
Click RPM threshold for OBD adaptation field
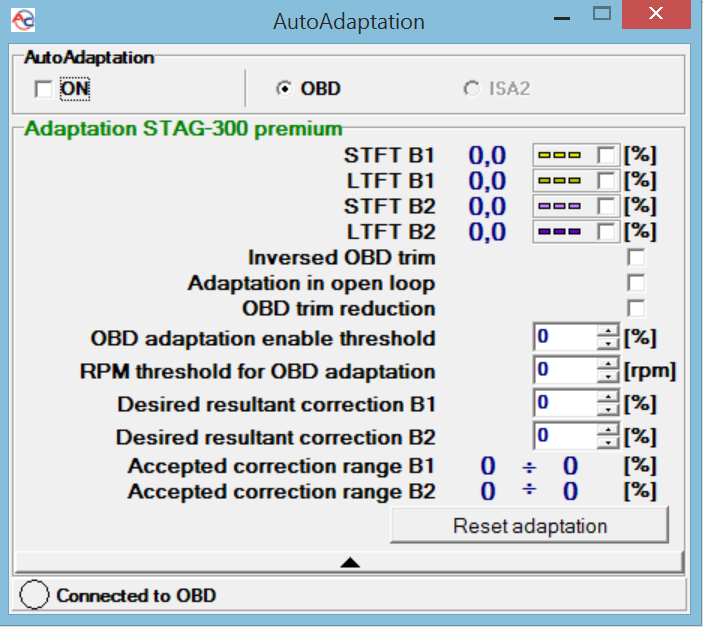coord(566,370)
